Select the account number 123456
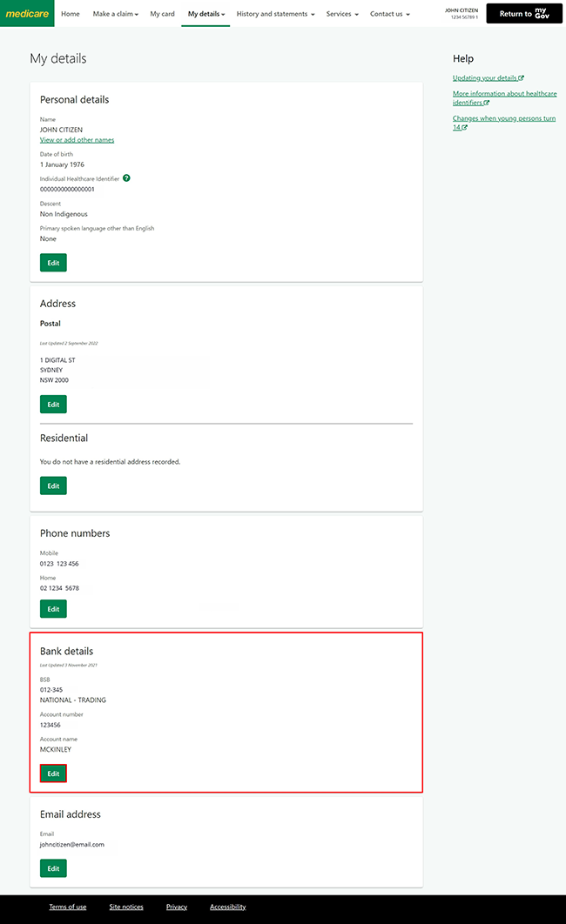Screen dimensions: 566x924 point(51,725)
